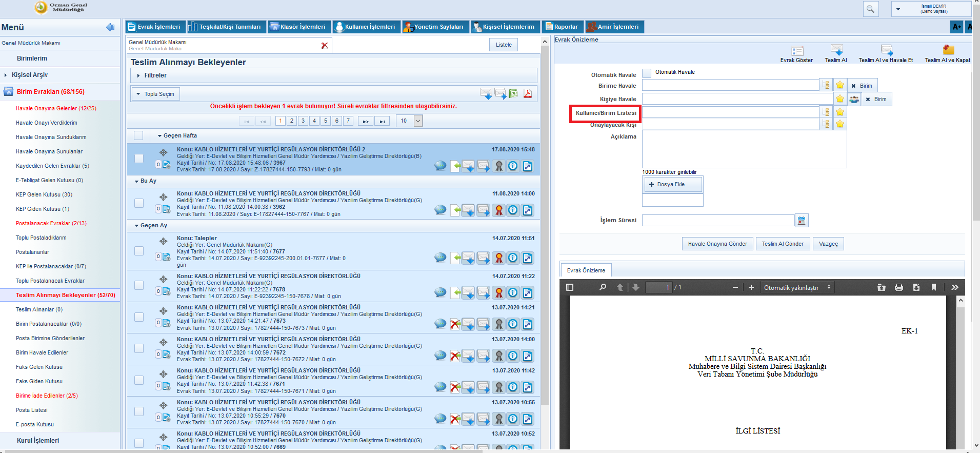Click the Teslim Al ve Kapat icon
Screen dimensions: 980x453
948,50
